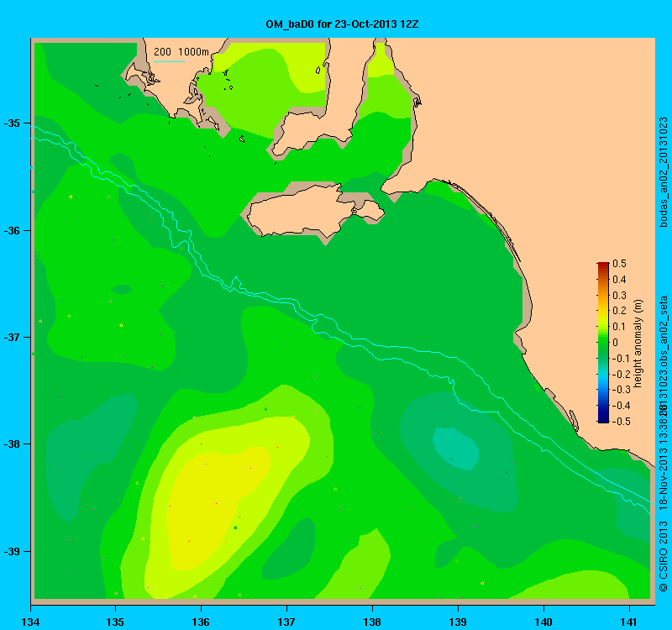Click the colorbar "-0.4" value label
The width and height of the screenshot is (672, 630).
pyautogui.click(x=621, y=406)
